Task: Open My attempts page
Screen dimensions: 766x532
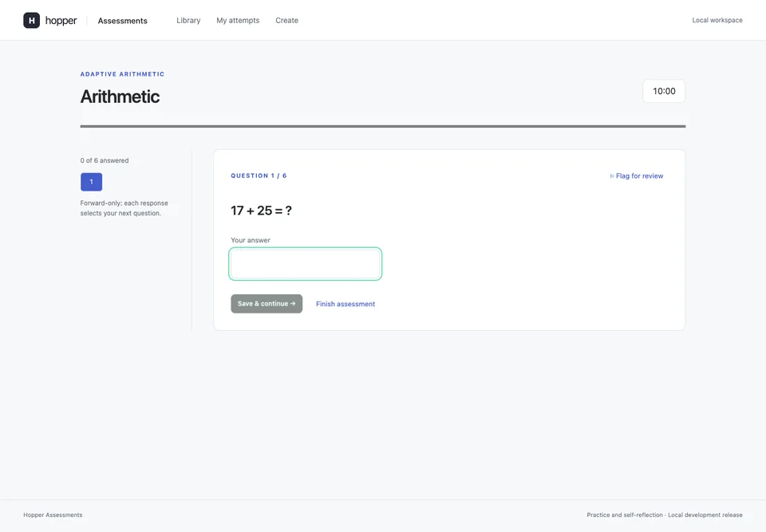Action: 238,21
